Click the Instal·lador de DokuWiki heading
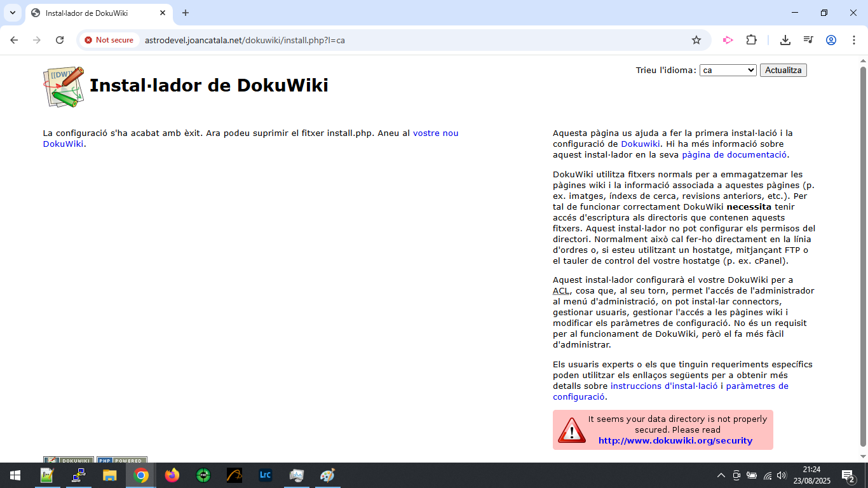 click(x=209, y=85)
